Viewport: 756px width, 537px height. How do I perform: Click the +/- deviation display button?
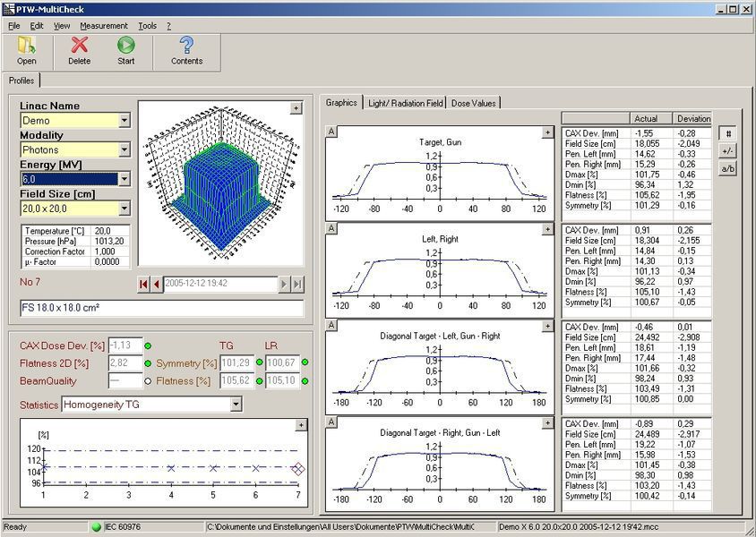click(x=728, y=151)
